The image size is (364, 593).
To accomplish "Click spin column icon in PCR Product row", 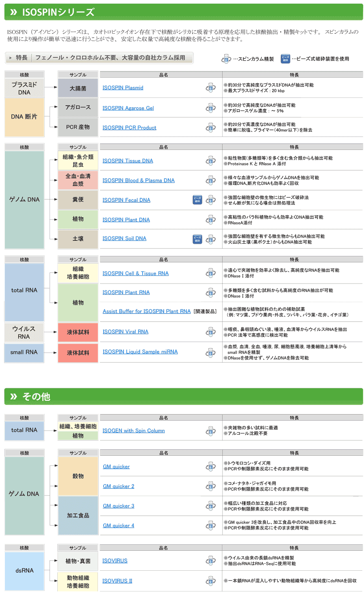I will point(210,128).
